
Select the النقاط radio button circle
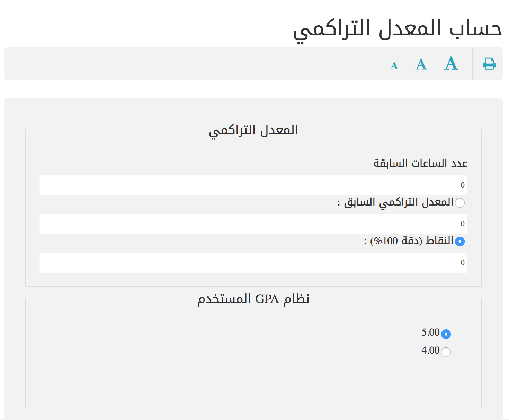pos(460,241)
